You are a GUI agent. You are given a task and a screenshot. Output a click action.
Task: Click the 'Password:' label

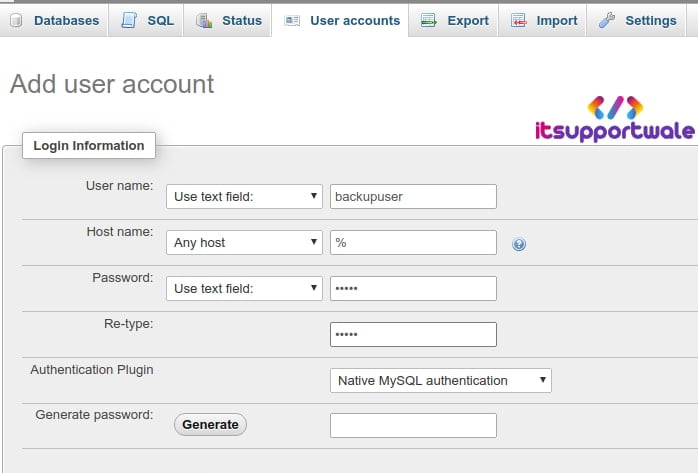click(x=122, y=278)
